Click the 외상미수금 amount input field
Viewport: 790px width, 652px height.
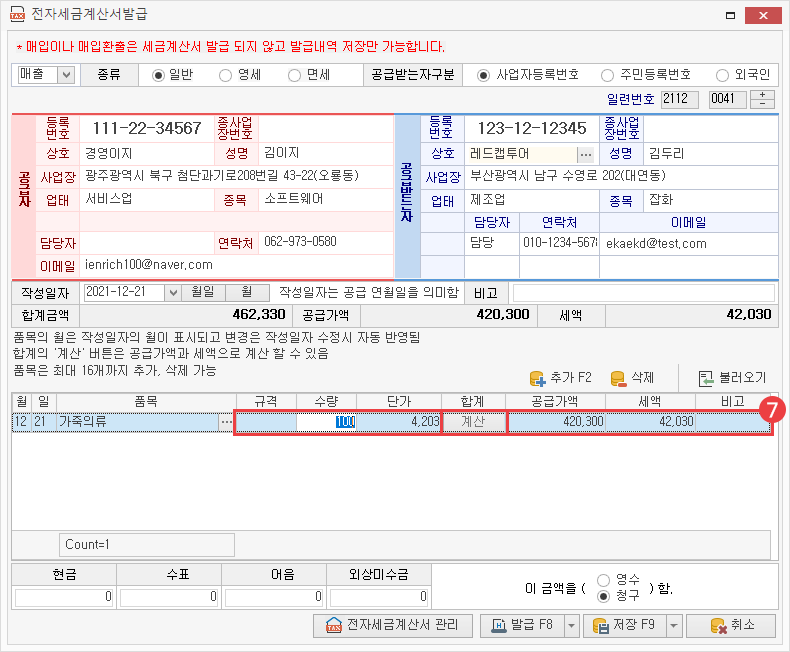[x=379, y=597]
